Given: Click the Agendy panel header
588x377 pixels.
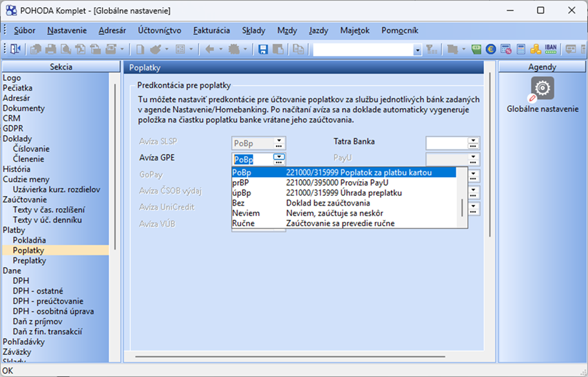Looking at the screenshot, I should pyautogui.click(x=542, y=67).
